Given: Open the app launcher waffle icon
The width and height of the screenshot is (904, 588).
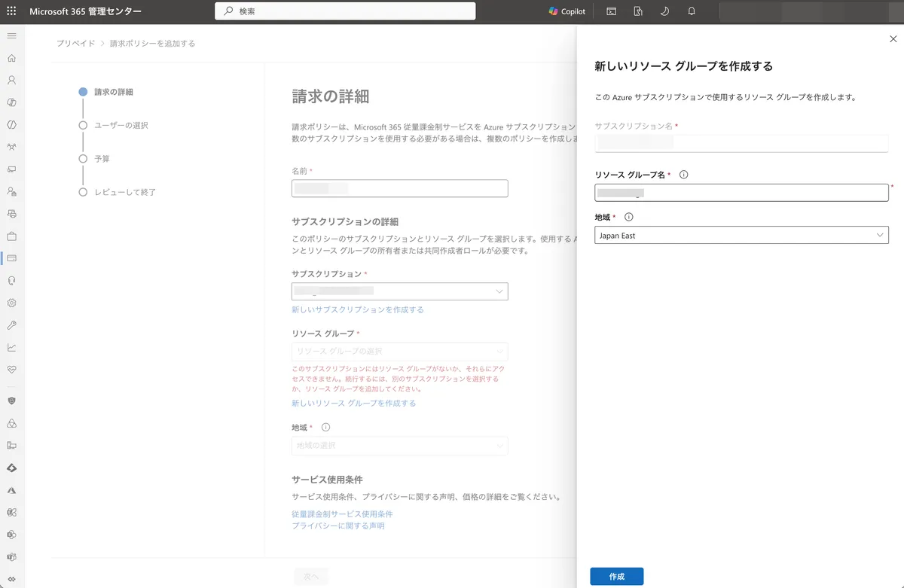Looking at the screenshot, I should click(x=11, y=11).
